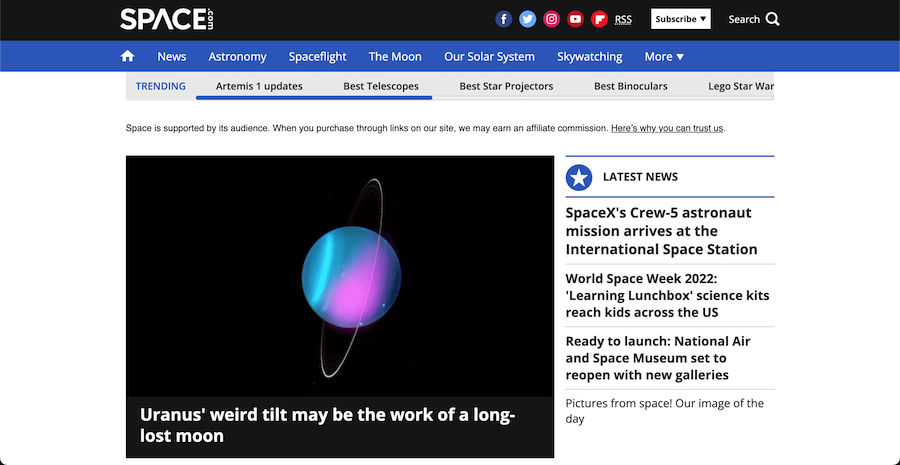This screenshot has width=900, height=465.
Task: Open the Instagram social icon
Action: coord(552,20)
